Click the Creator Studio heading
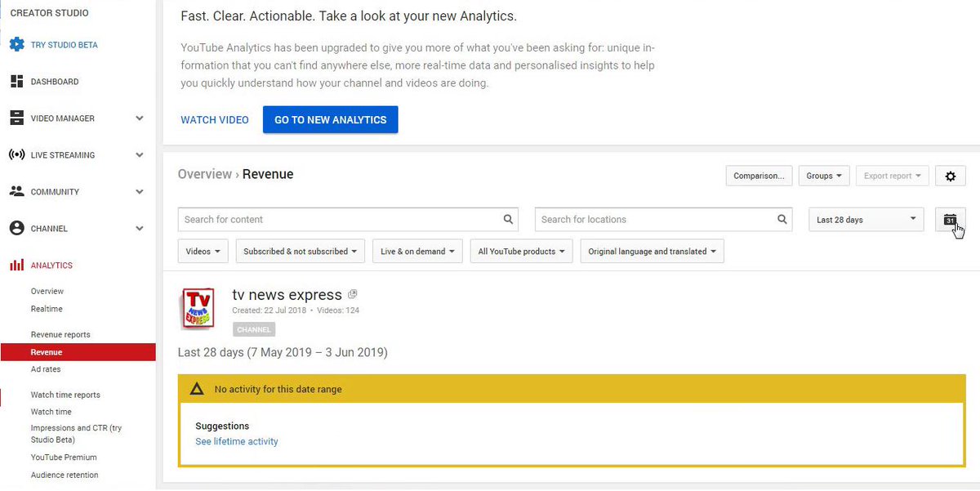Viewport: 980px width, 491px height. (x=49, y=13)
